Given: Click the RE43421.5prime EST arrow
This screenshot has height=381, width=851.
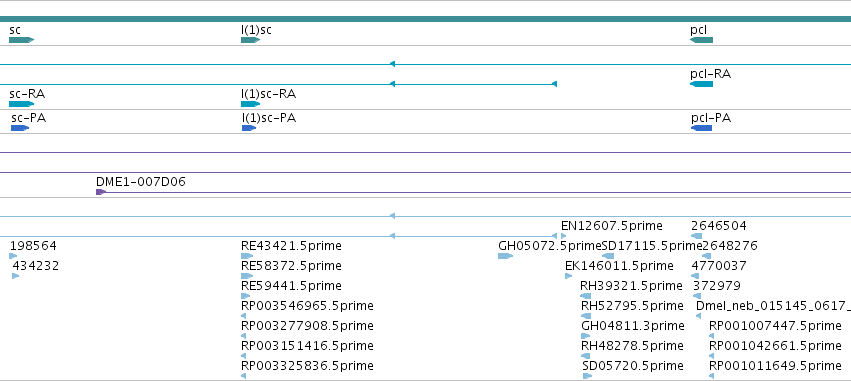Looking at the screenshot, I should coord(247,256).
